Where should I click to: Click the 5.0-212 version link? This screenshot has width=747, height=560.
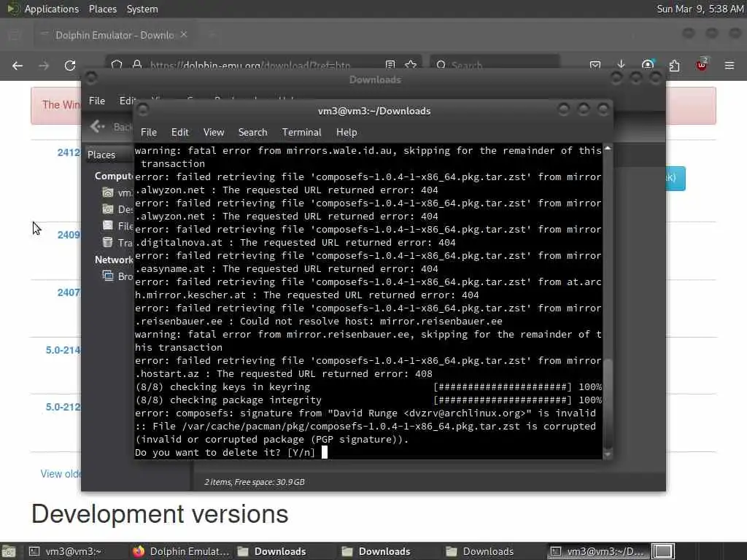click(63, 407)
